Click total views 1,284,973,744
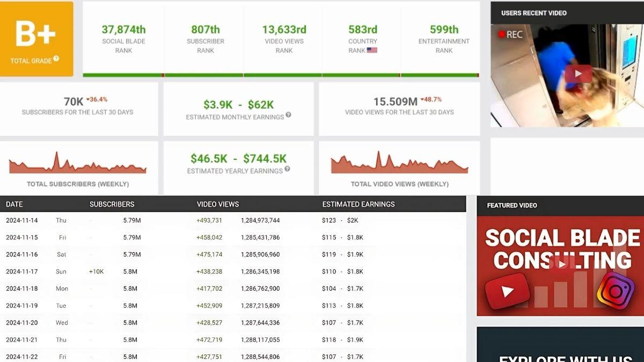 pos(260,220)
